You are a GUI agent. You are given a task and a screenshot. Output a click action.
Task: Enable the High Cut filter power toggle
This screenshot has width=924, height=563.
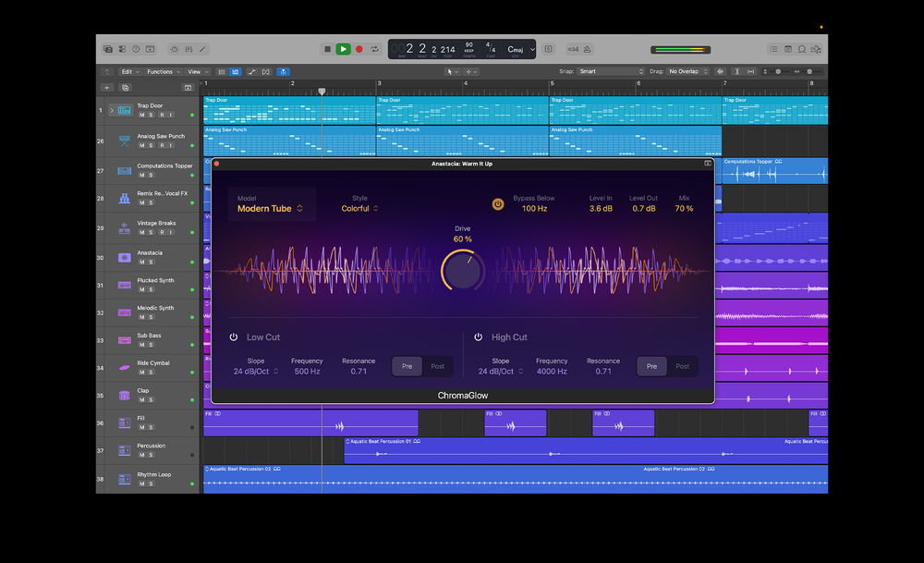point(478,337)
